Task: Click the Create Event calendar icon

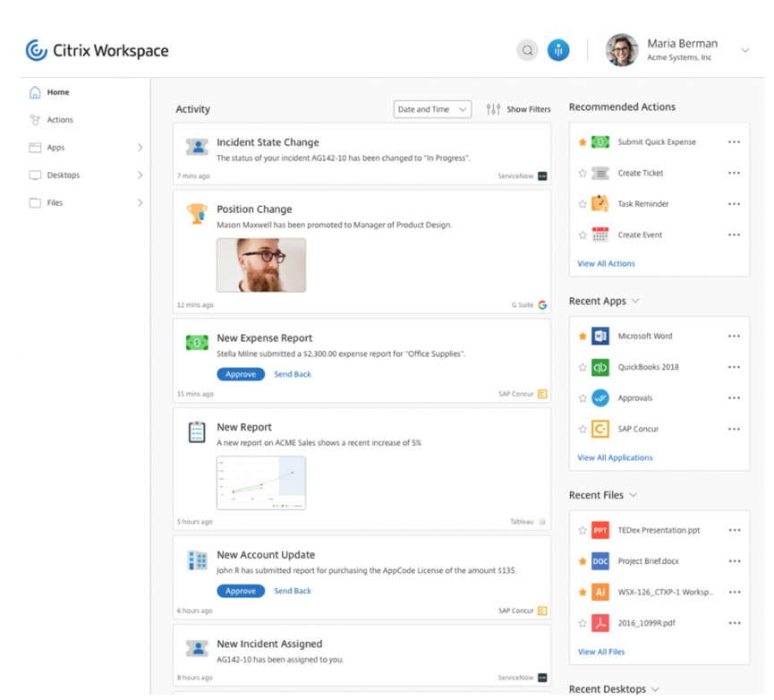Action: (600, 235)
